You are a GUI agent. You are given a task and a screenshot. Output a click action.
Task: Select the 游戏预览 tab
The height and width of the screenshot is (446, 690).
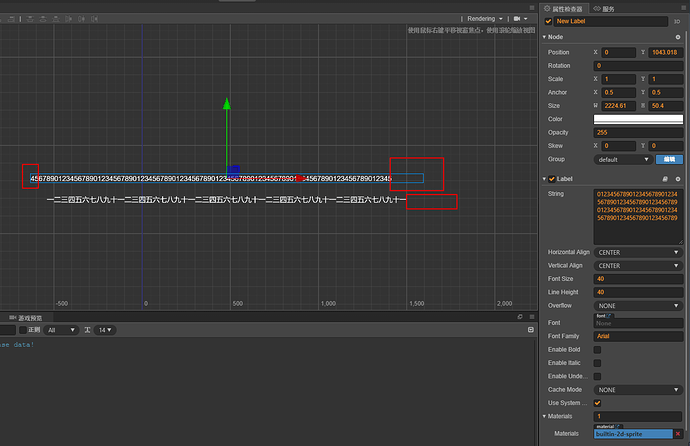(26, 318)
